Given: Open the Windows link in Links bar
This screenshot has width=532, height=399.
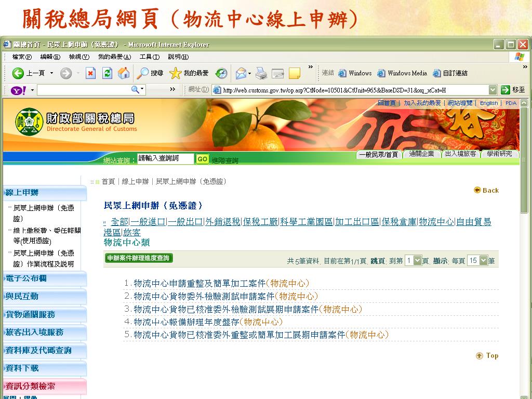Looking at the screenshot, I should (x=355, y=73).
